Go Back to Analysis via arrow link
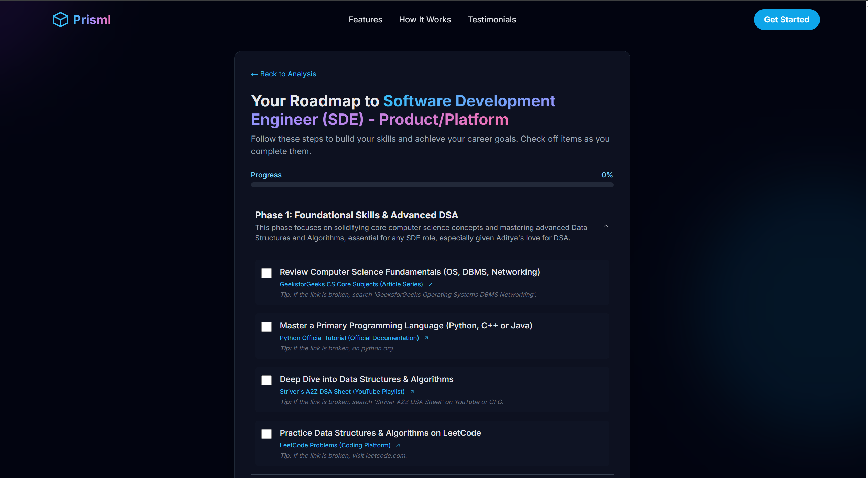The image size is (868, 478). pos(283,74)
